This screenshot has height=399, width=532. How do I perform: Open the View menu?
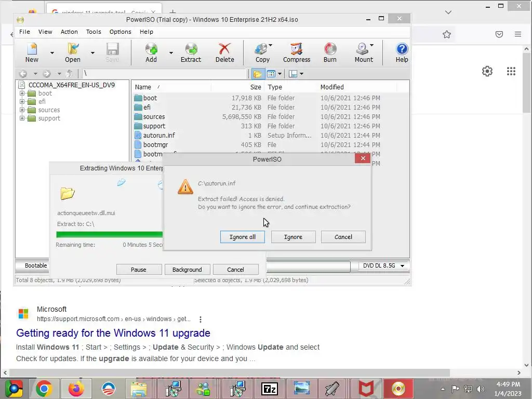pyautogui.click(x=45, y=32)
